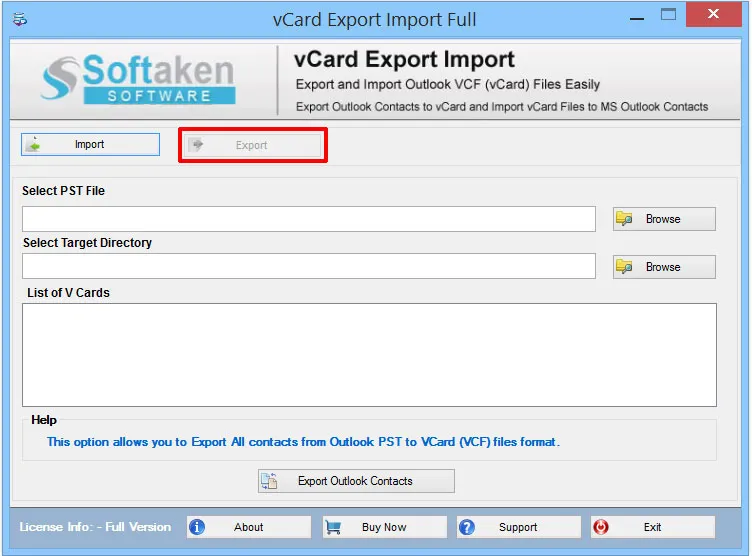The image size is (752, 556).
Task: Click the Softaken Software logo
Action: 138,79
